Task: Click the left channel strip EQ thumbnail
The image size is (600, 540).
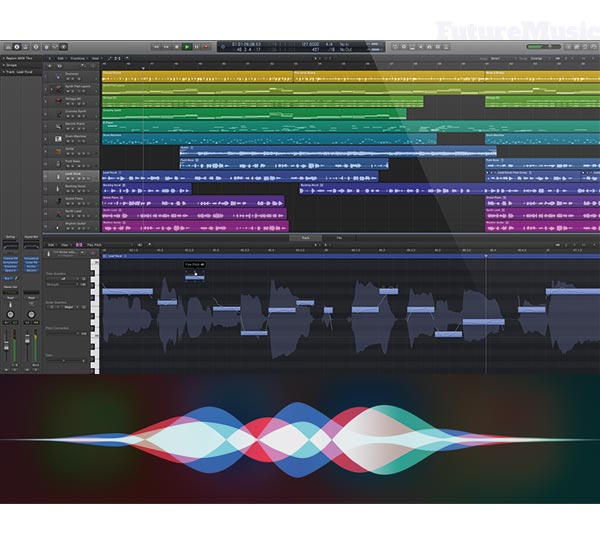Action: click(10, 245)
